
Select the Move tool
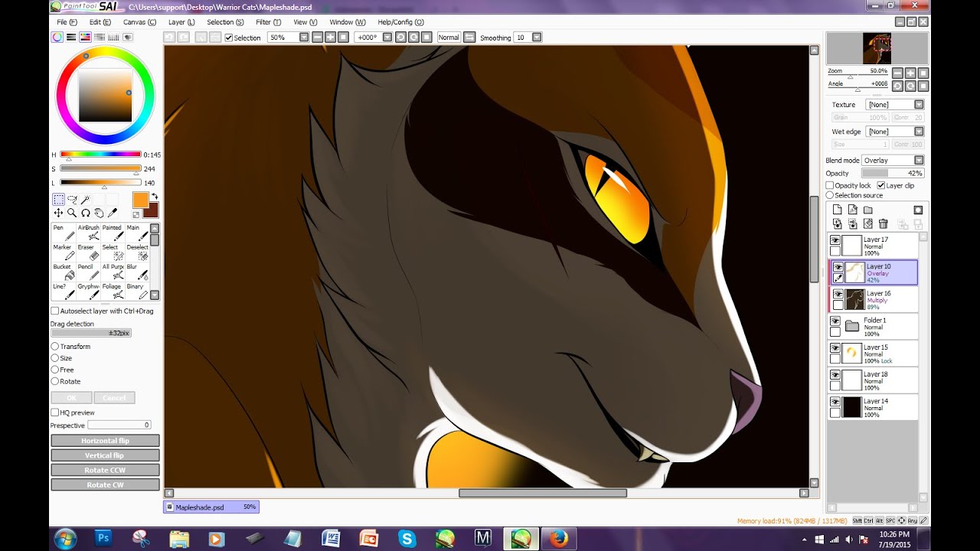pos(58,213)
